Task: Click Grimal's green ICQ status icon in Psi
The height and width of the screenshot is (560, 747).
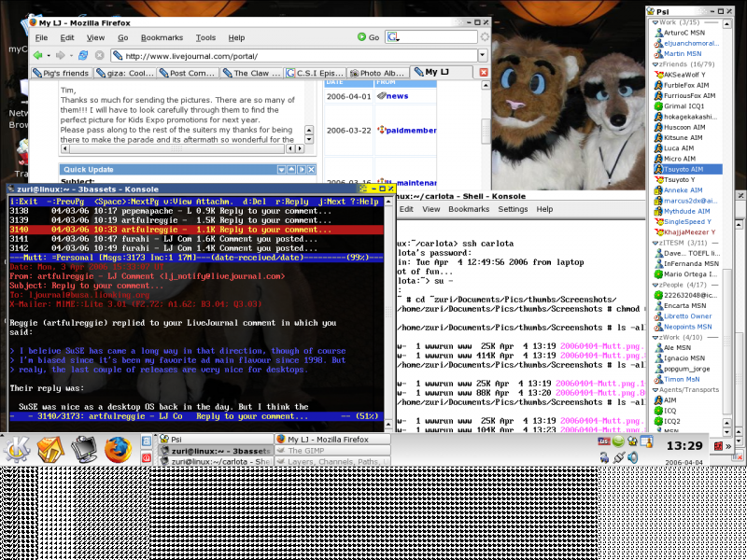Action: pos(658,106)
